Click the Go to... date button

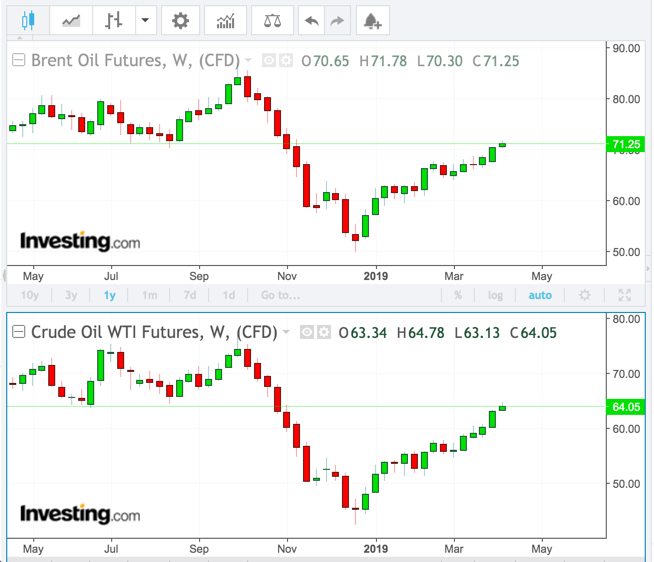click(x=280, y=295)
